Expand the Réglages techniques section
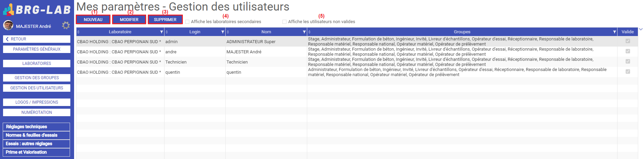 [36, 127]
